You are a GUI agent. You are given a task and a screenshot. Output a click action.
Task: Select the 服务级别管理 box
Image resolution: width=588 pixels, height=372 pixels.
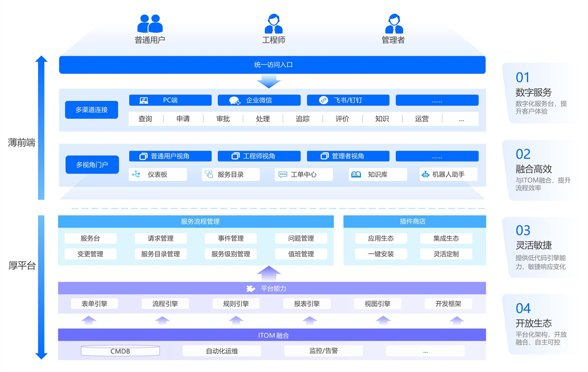(x=231, y=254)
